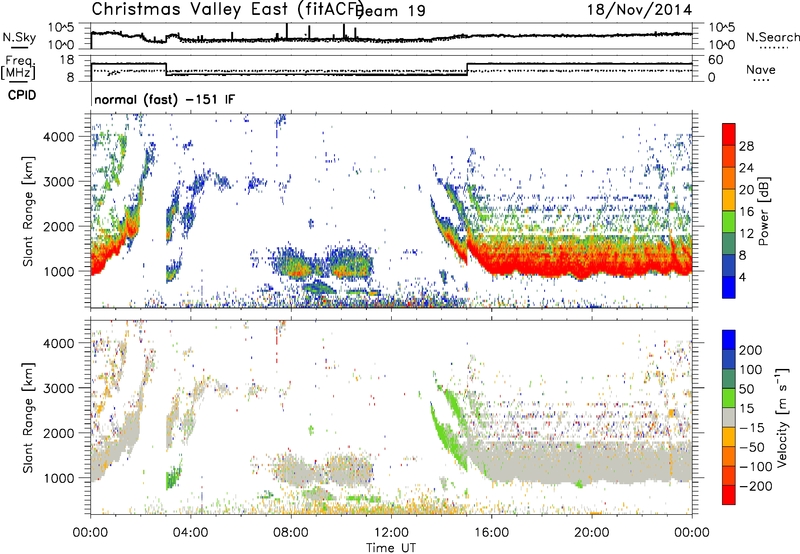
Task: Click the frequency step-up at 15:00 UT
Action: [x=467, y=69]
